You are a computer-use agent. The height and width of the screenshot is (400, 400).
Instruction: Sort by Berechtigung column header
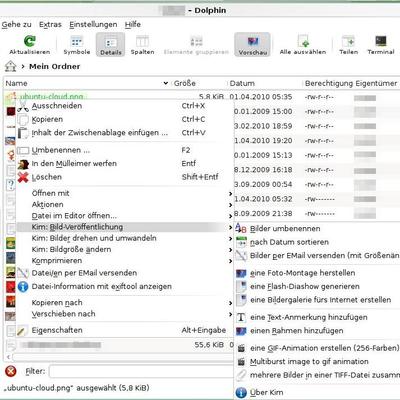click(x=329, y=83)
